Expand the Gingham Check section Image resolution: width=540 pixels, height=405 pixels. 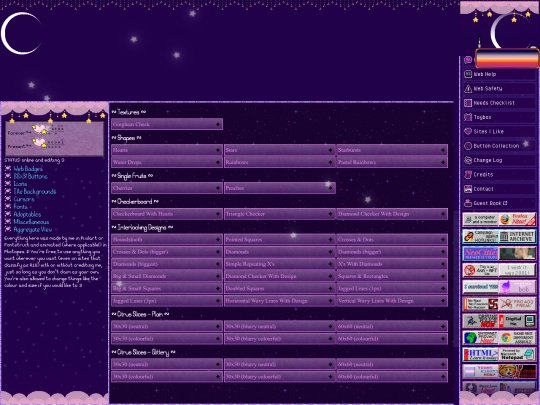(x=167, y=124)
